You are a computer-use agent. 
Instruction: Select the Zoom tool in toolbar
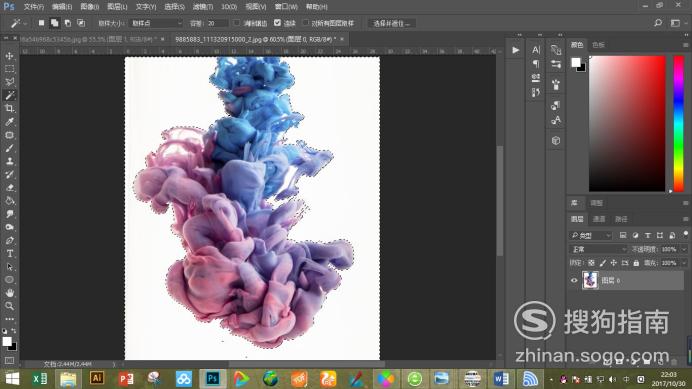point(9,306)
